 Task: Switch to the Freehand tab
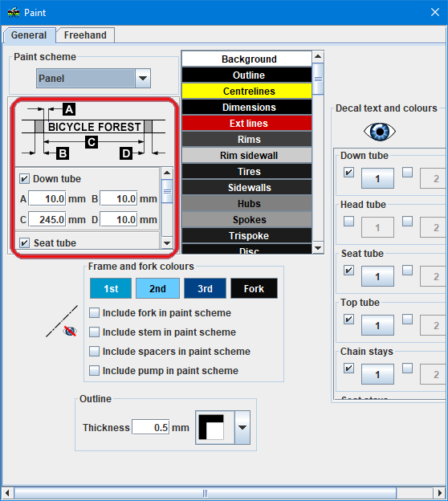tap(85, 35)
